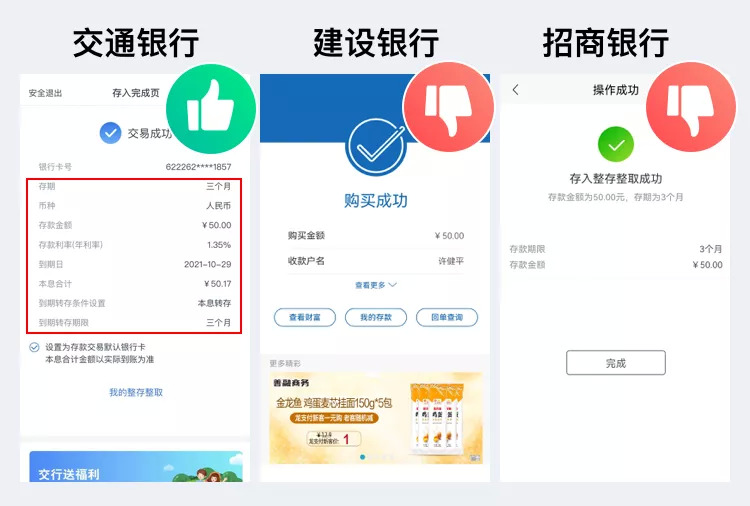The width and height of the screenshot is (750, 506).
Task: Click the red thumbs-down badge on 招商银行
Action: coord(691,107)
